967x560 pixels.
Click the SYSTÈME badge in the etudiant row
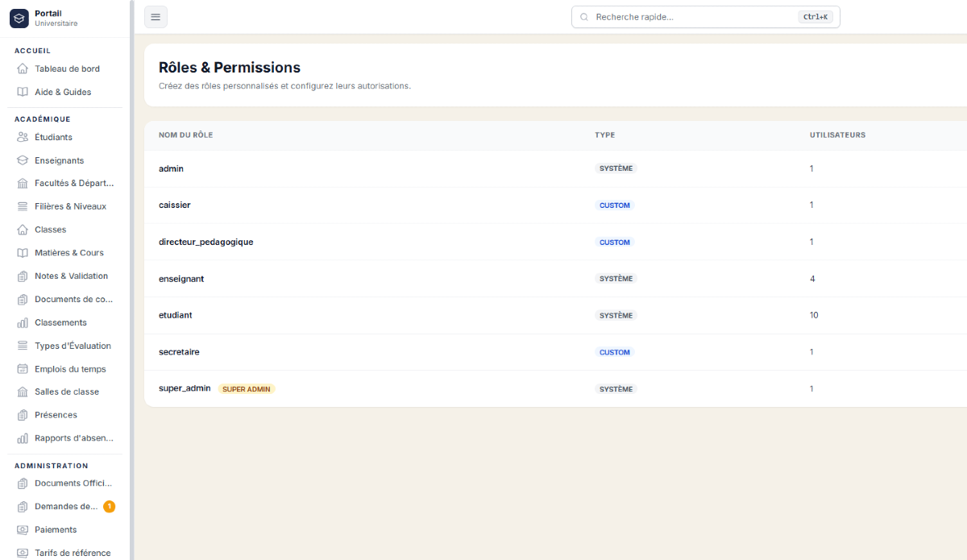coord(616,316)
